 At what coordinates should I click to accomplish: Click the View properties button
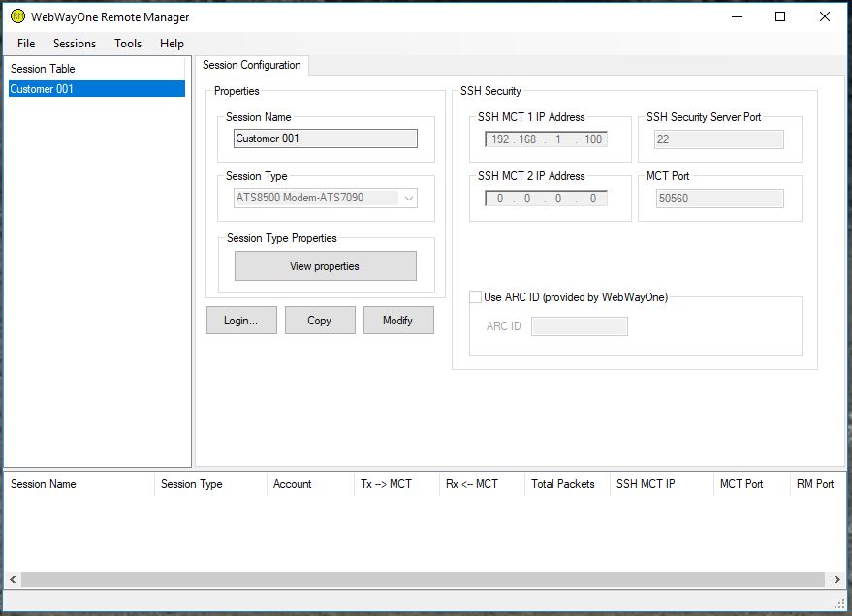click(x=325, y=266)
